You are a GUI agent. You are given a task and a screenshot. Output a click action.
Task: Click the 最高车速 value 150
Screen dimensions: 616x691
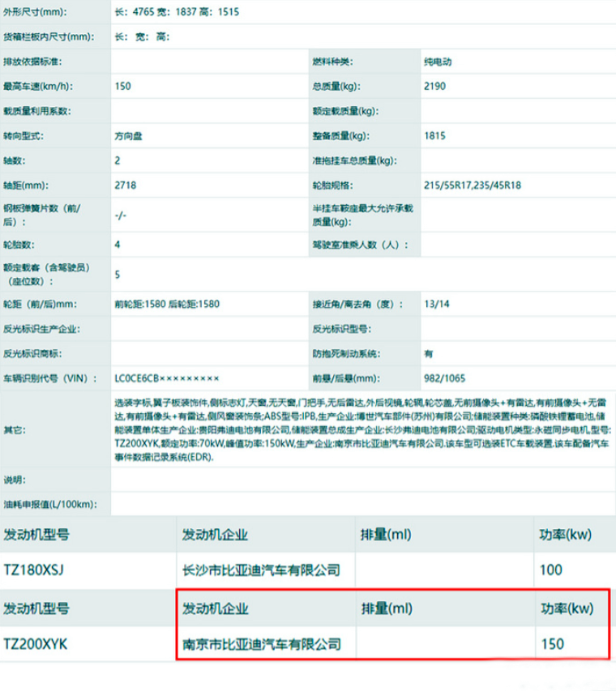tap(123, 86)
